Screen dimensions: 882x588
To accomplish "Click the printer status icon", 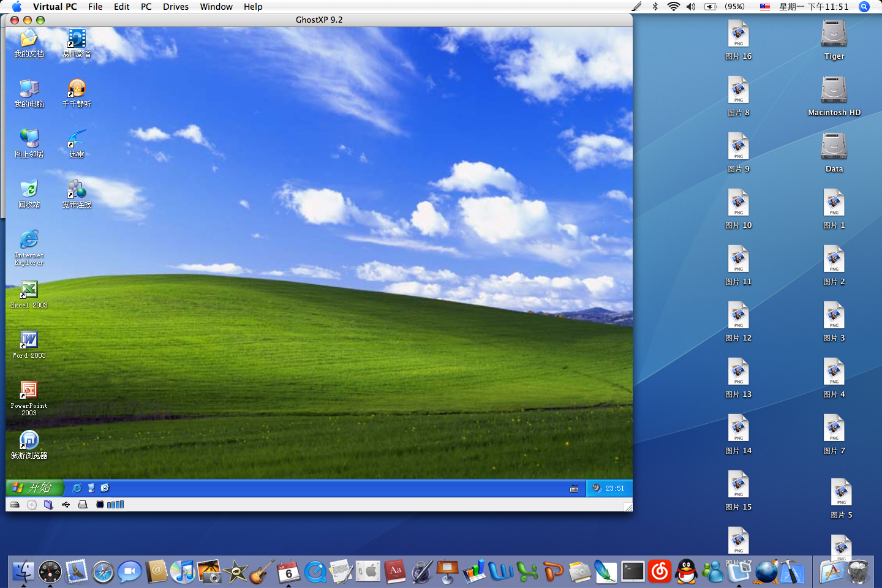I will point(83,505).
